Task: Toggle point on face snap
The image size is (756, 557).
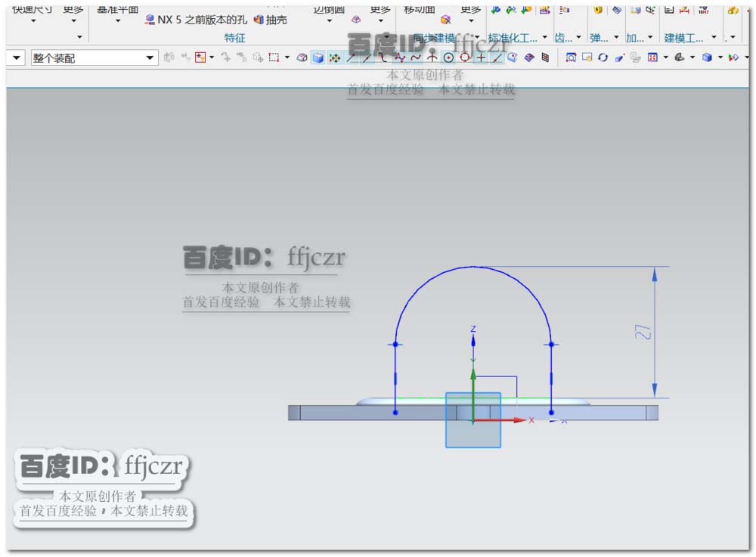Action: (513, 58)
